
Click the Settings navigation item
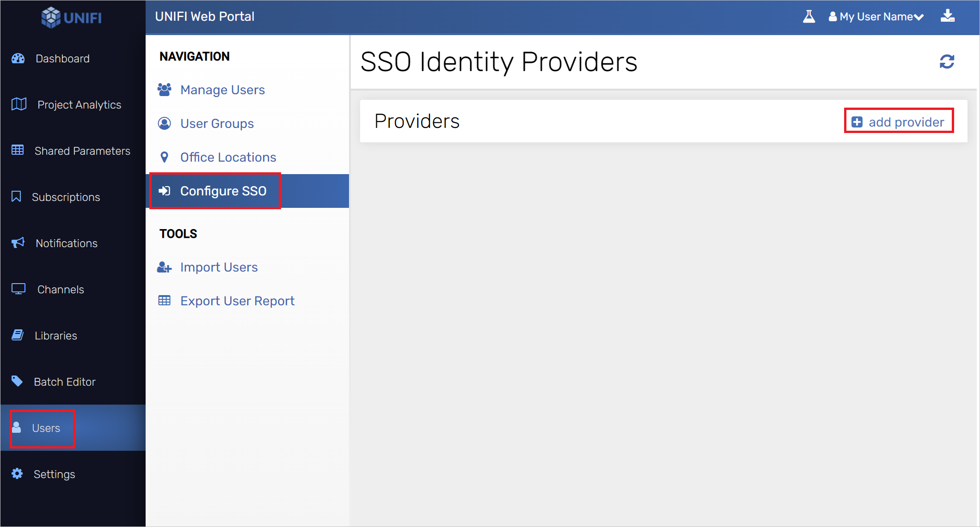55,474
